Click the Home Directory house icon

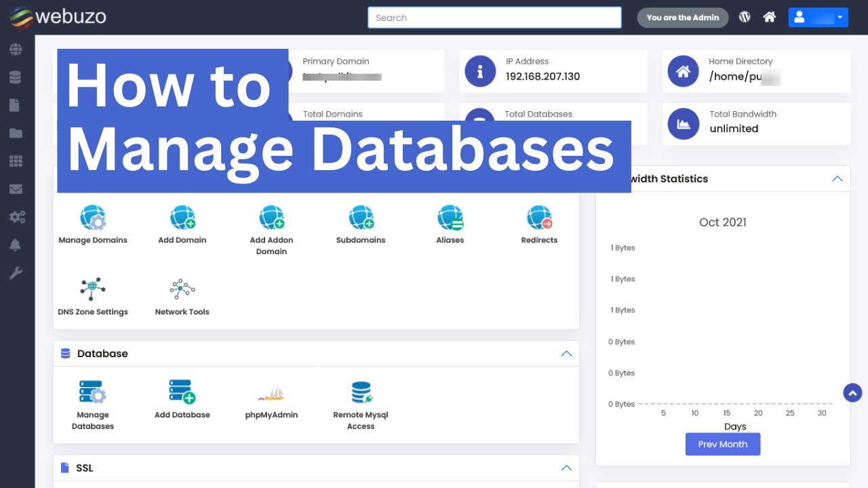tap(683, 71)
